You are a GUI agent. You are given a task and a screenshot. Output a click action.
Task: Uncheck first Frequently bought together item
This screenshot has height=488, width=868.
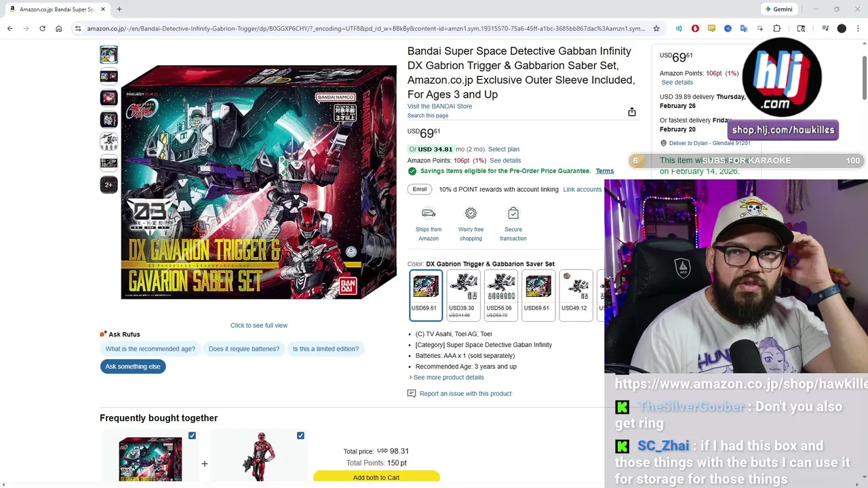(x=192, y=436)
